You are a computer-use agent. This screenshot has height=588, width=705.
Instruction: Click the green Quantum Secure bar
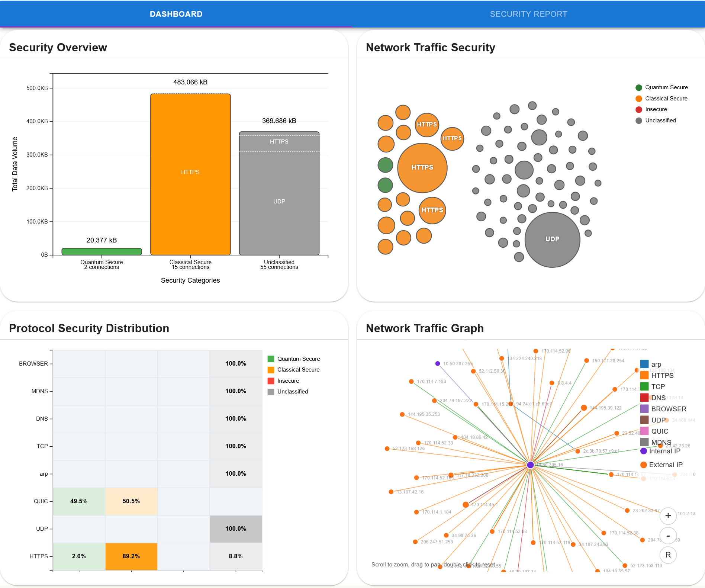[102, 251]
